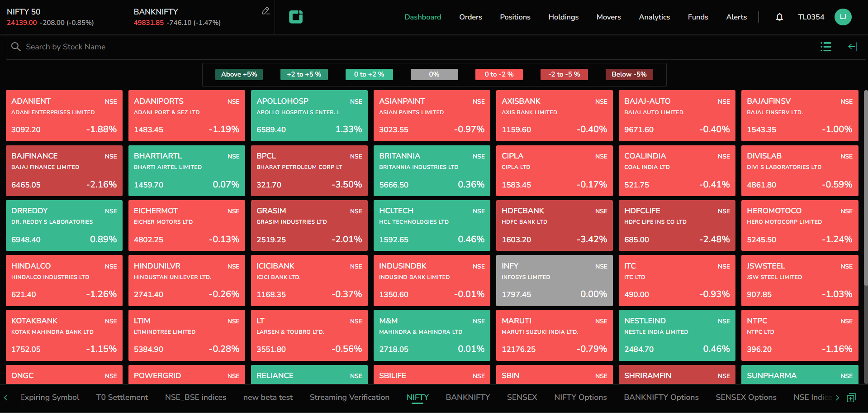
Task: Open the notifications bell icon
Action: (x=779, y=17)
